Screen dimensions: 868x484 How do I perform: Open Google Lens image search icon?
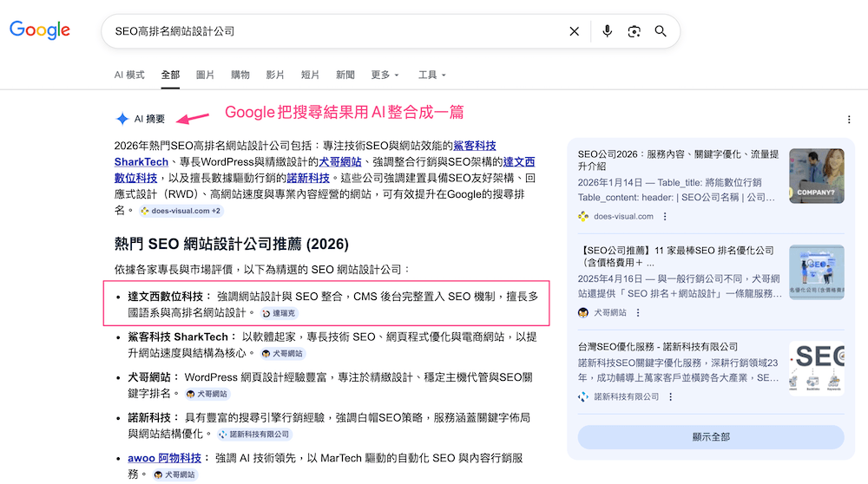[634, 31]
